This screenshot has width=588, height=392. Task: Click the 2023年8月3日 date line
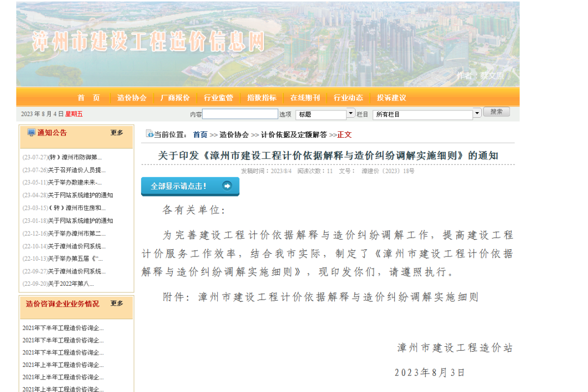(x=430, y=372)
